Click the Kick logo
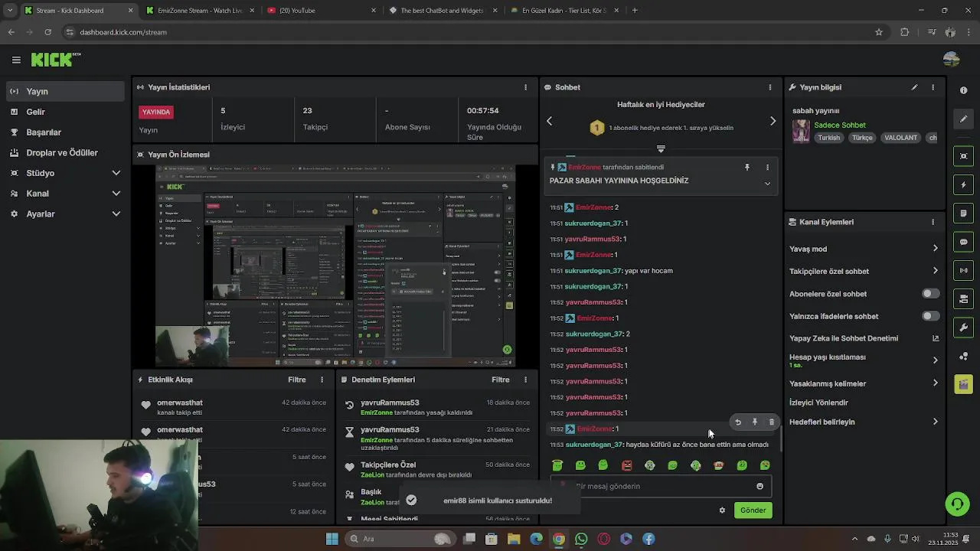Image resolution: width=980 pixels, height=551 pixels. (56, 59)
